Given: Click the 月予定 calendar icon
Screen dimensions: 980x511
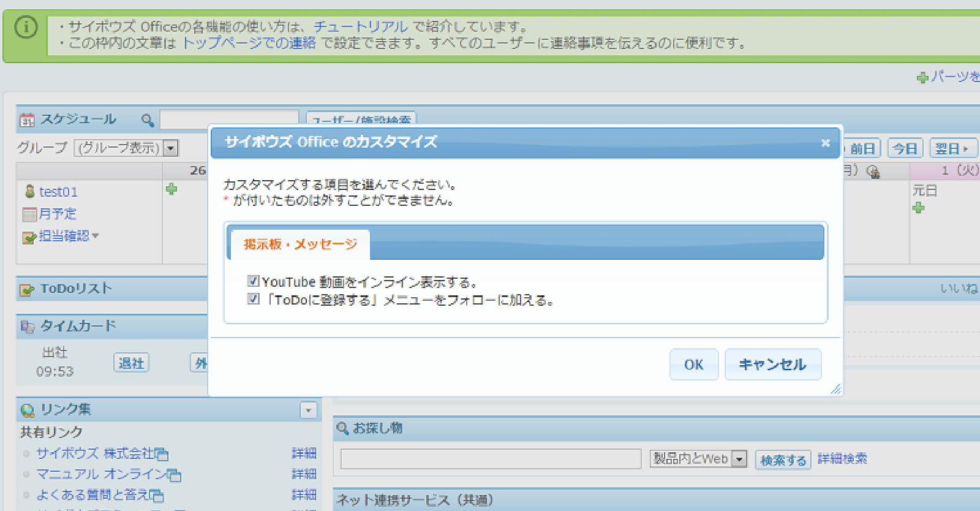Looking at the screenshot, I should tap(29, 214).
